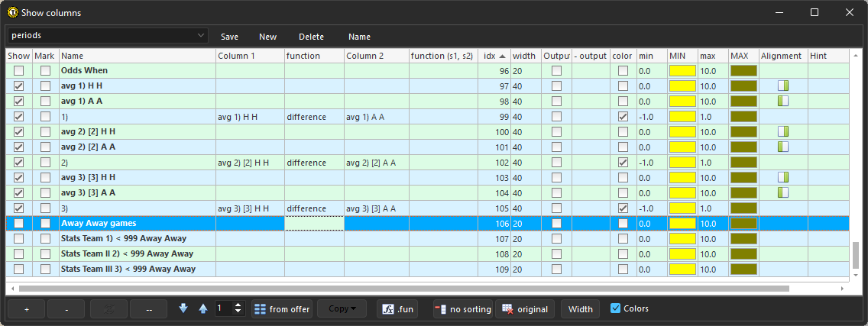
Task: Sort by the idx column header
Action: [x=494, y=56]
